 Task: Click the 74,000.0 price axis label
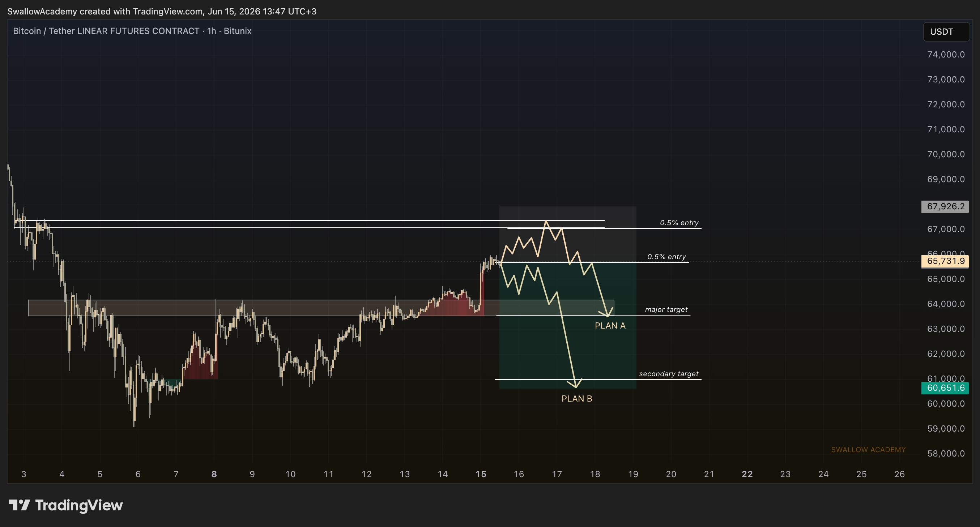[x=946, y=54]
